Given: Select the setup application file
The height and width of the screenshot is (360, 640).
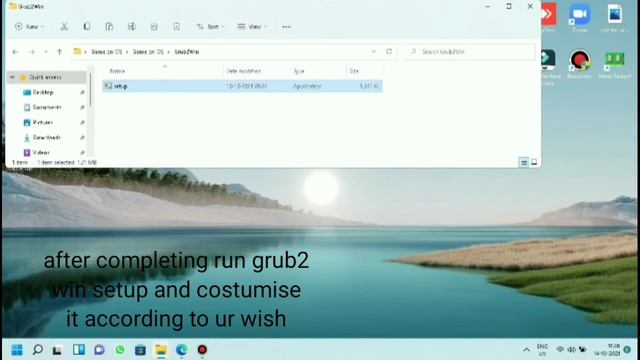Looking at the screenshot, I should [242, 86].
